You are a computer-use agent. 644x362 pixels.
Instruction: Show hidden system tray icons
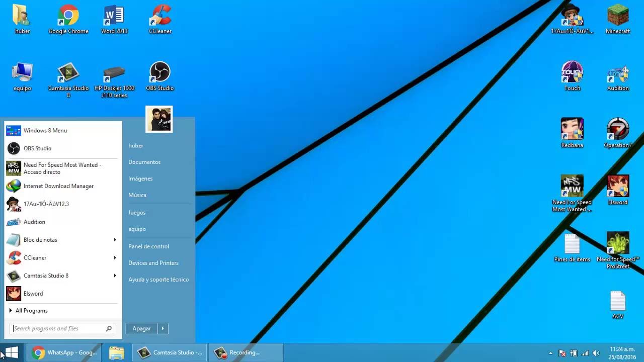pos(550,353)
